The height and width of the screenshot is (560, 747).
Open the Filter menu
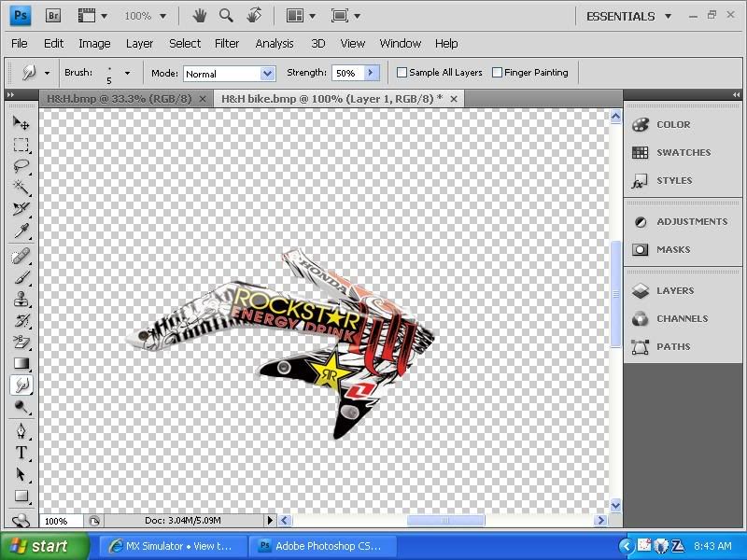(227, 43)
